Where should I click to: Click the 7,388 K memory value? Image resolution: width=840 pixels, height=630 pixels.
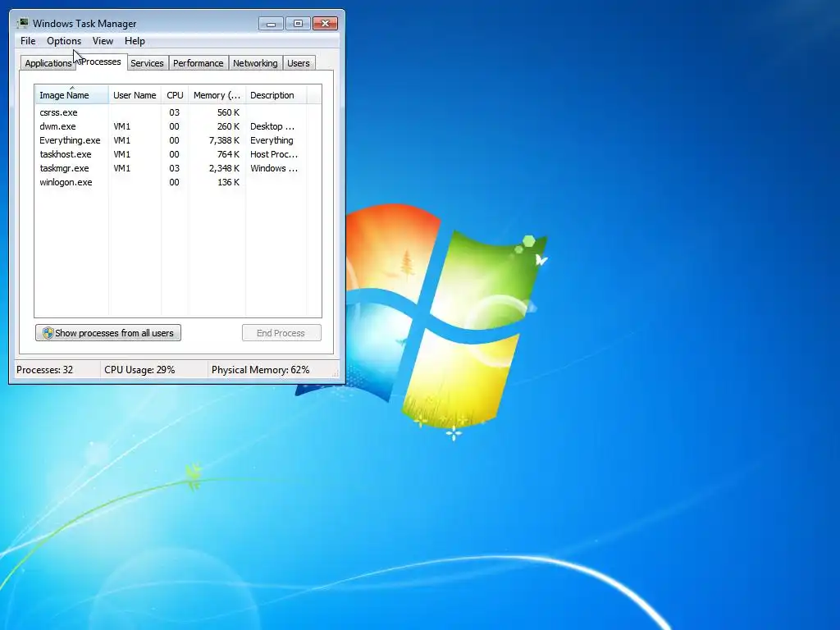tap(224, 140)
